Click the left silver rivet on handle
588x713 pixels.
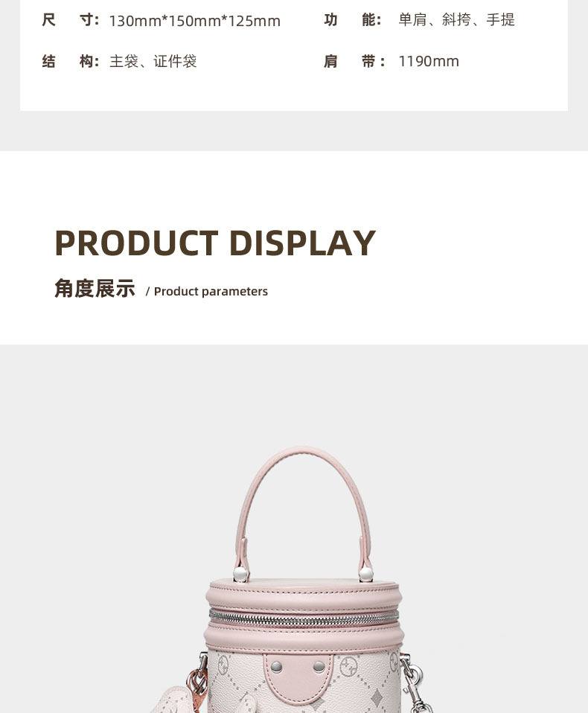point(240,574)
